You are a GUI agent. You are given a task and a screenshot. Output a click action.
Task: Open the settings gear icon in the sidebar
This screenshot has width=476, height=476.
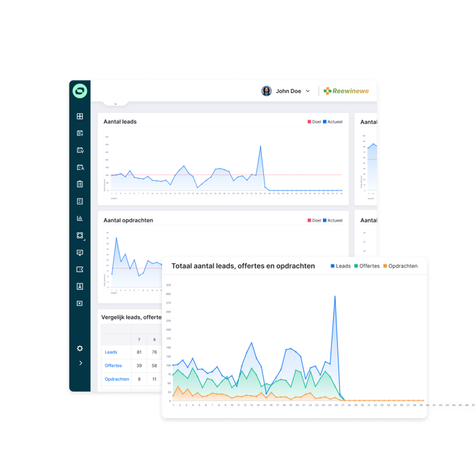point(80,348)
